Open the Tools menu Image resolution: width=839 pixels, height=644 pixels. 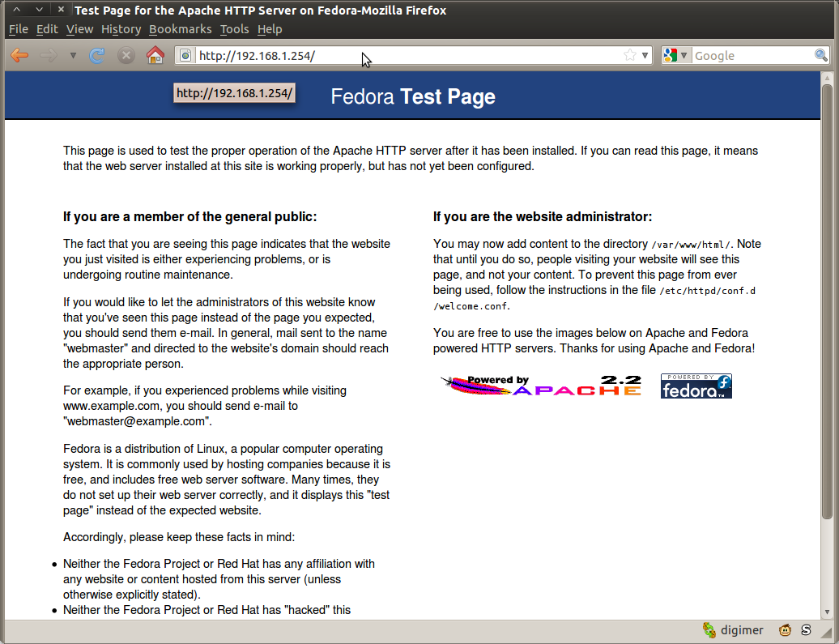click(234, 29)
